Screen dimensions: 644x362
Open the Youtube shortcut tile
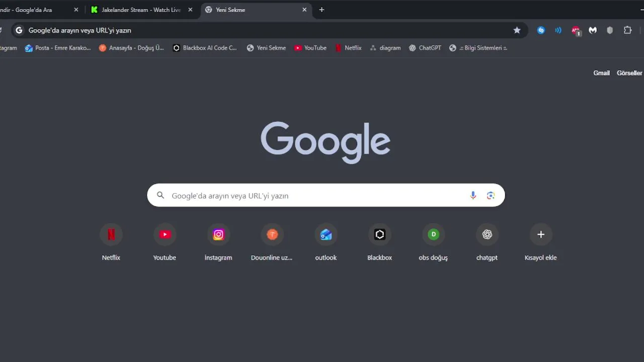(x=165, y=243)
